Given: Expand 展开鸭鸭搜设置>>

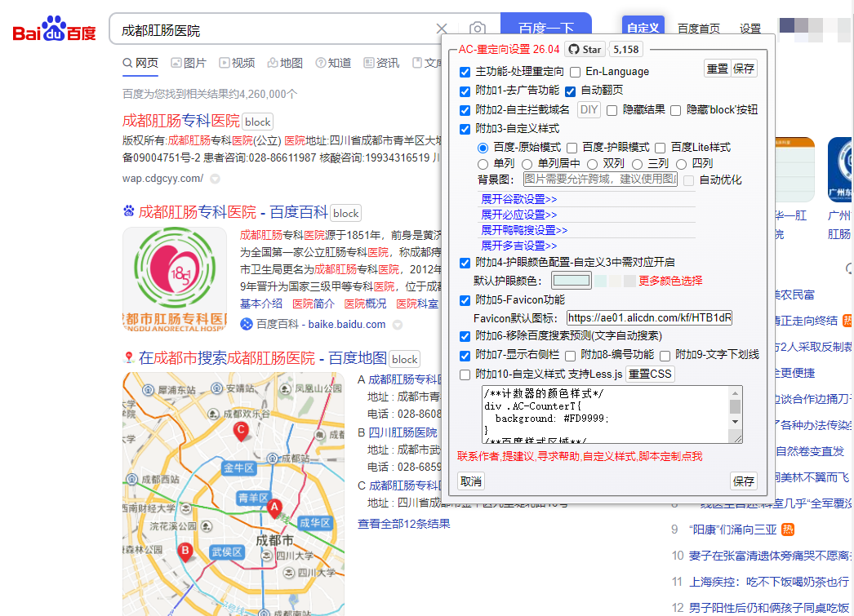Looking at the screenshot, I should click(x=524, y=230).
